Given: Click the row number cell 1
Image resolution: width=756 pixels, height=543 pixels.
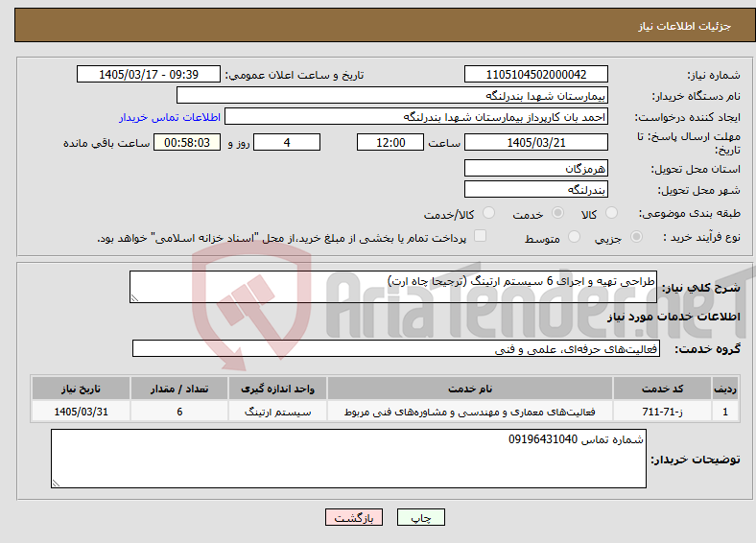Looking at the screenshot, I should pos(724,412).
